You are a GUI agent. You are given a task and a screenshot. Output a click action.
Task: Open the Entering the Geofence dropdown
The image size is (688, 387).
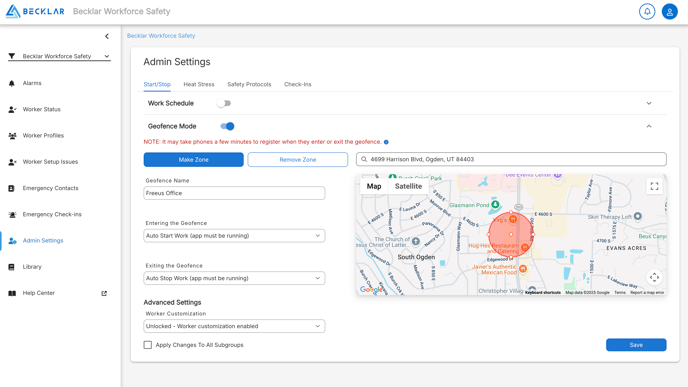point(234,236)
